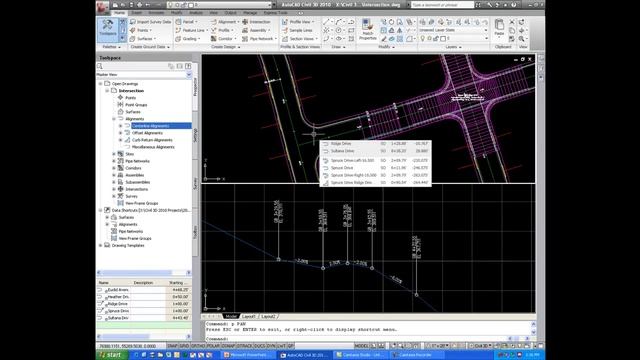Viewport: 640px width, 360px height.
Task: Toggle DYN input in status bar
Action: (271, 346)
